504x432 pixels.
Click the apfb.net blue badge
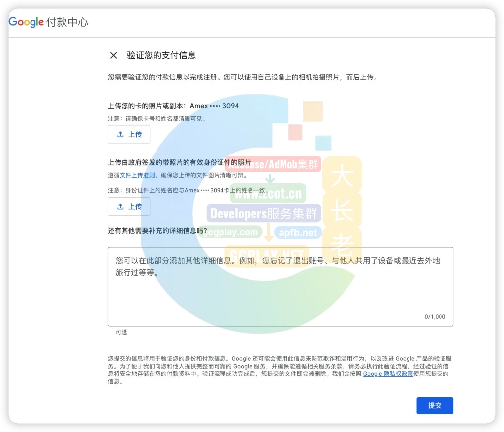298,232
